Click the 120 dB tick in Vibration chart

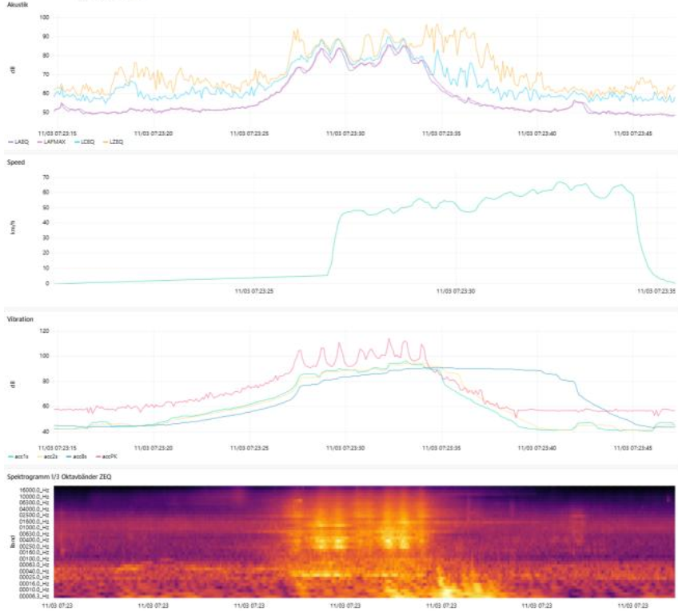click(45, 331)
